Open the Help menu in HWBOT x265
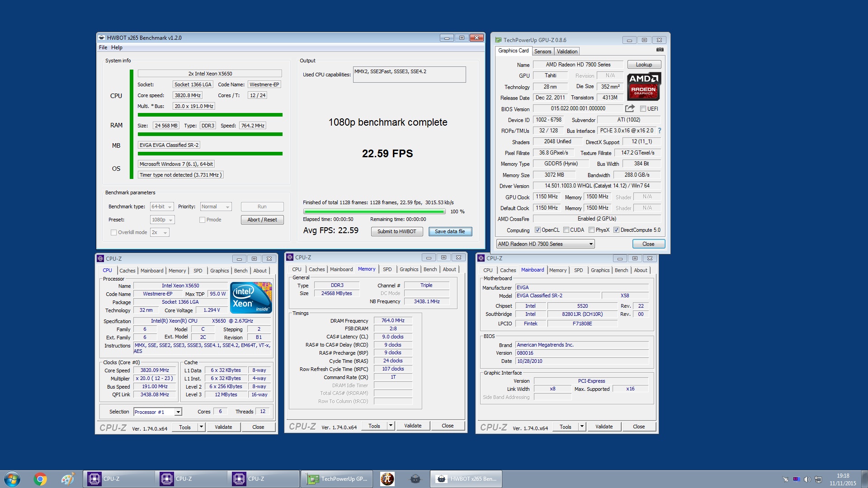 pos(117,47)
